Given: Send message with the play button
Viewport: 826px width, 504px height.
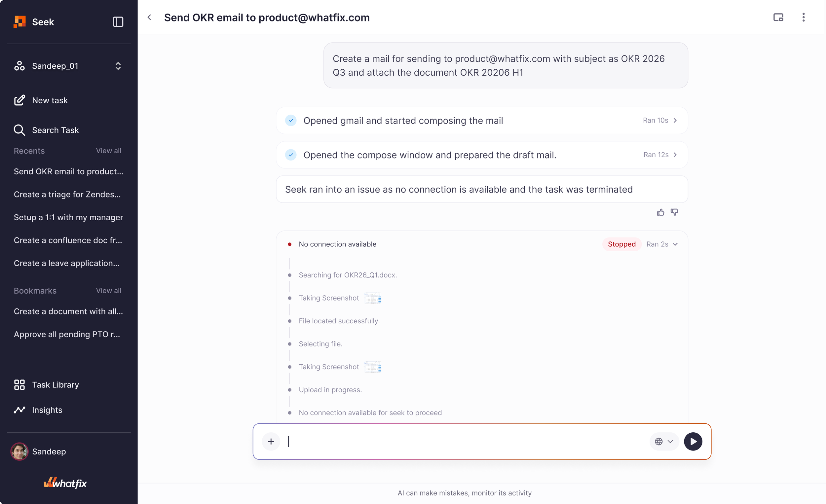Looking at the screenshot, I should 693,441.
